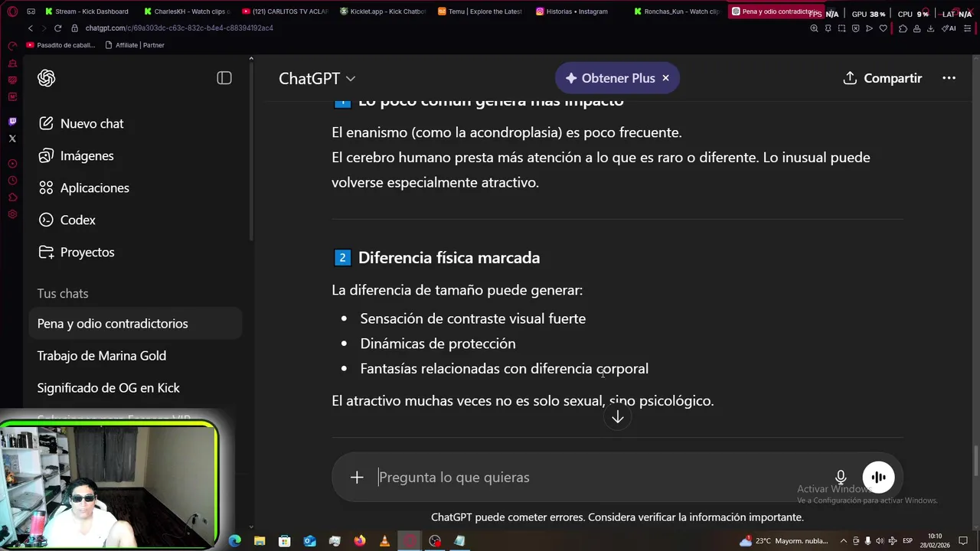Dismiss the Obtener Plus banner
This screenshot has height=551, width=980.
tap(665, 78)
